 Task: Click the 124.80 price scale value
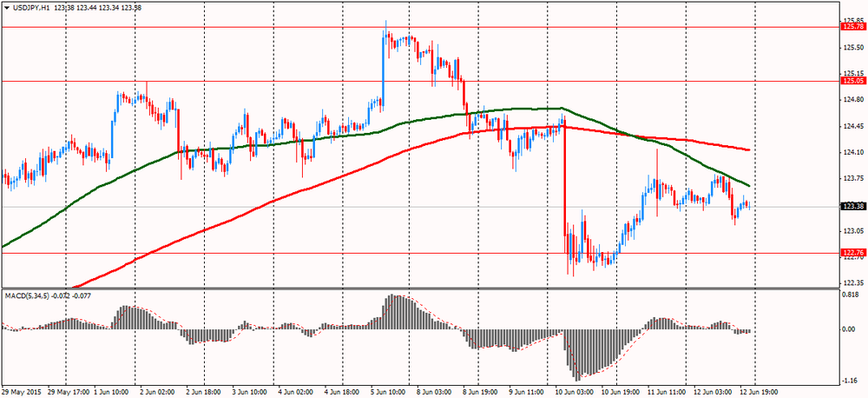tap(852, 100)
